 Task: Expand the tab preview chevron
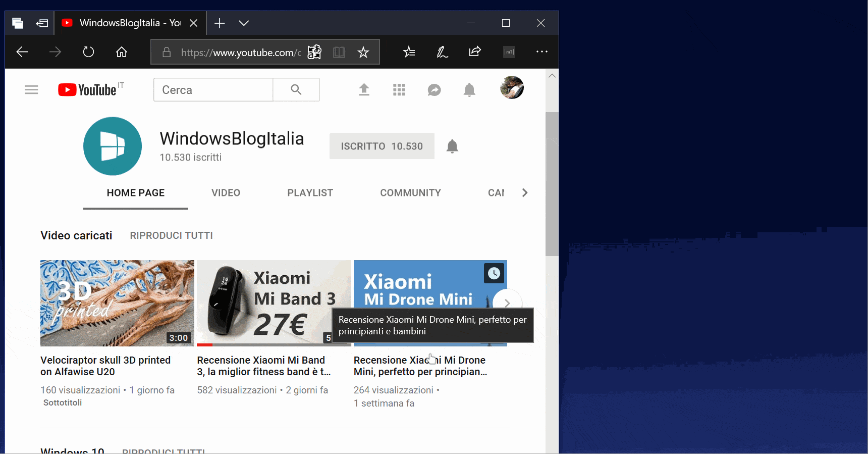(x=244, y=23)
